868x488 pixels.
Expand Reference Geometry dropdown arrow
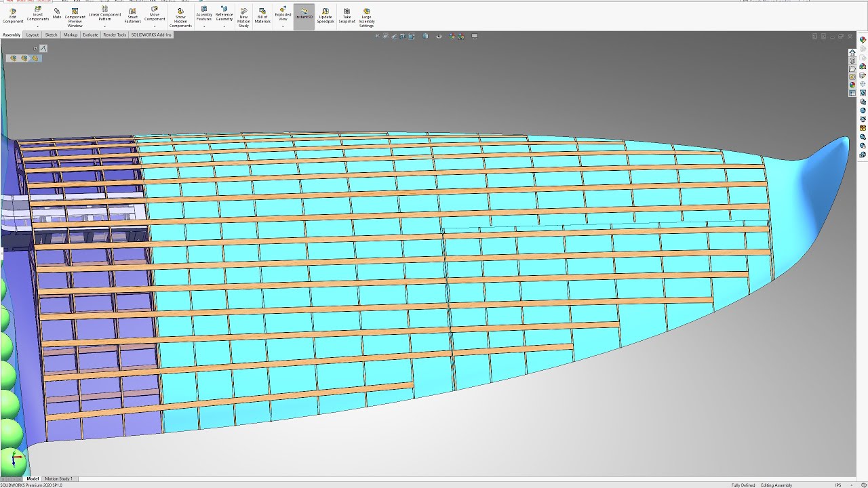(224, 26)
